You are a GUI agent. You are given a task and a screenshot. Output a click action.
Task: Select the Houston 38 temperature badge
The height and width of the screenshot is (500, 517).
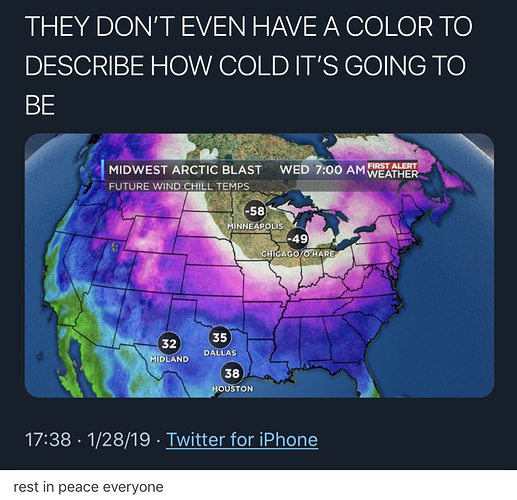[x=232, y=373]
